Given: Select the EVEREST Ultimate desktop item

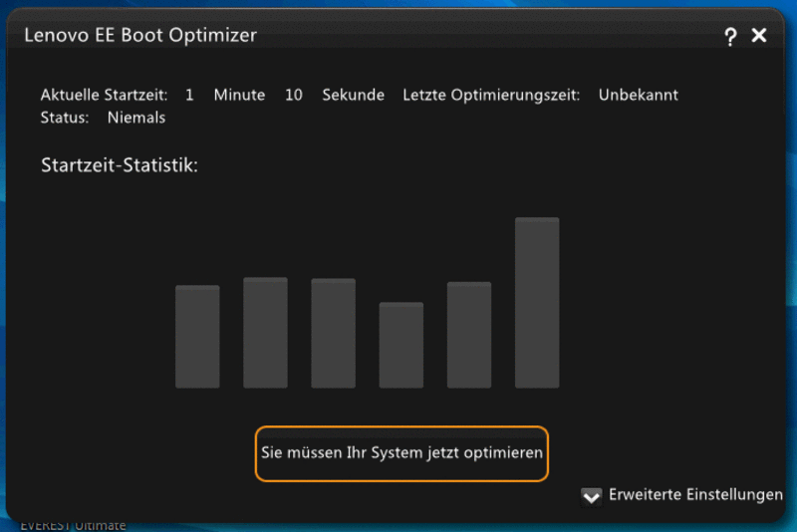Looking at the screenshot, I should (x=73, y=526).
